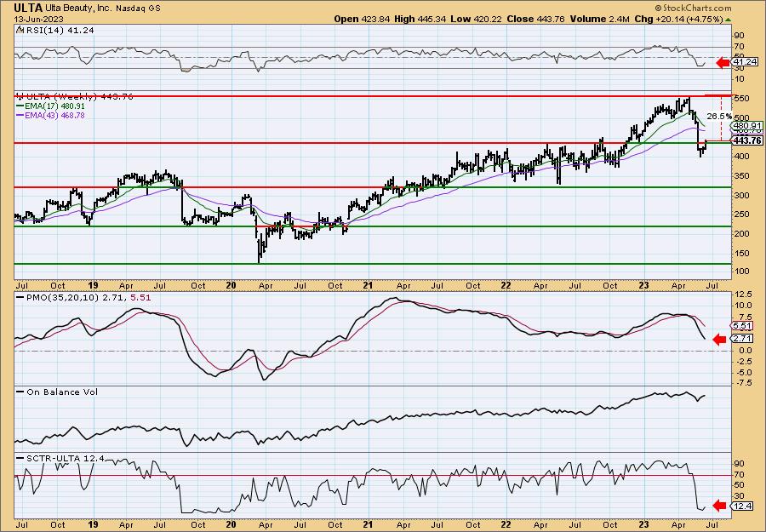Click the 480.91 EMA price tag on the axis
The image size is (766, 532).
(x=748, y=125)
